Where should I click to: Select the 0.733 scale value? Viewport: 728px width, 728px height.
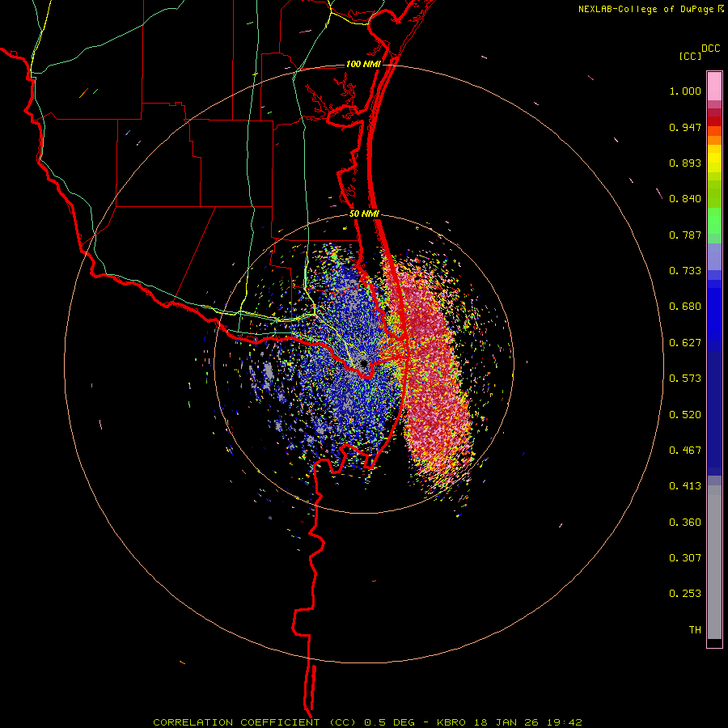coord(685,271)
